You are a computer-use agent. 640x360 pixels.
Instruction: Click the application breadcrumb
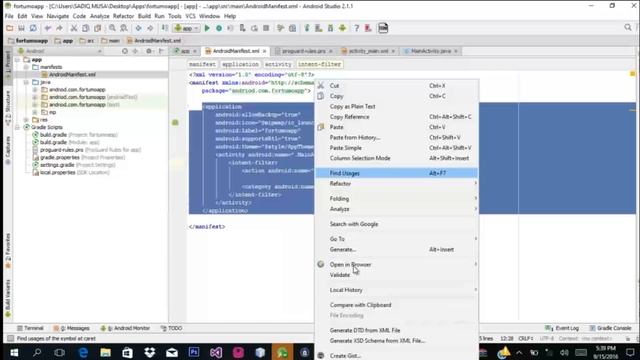click(x=240, y=64)
